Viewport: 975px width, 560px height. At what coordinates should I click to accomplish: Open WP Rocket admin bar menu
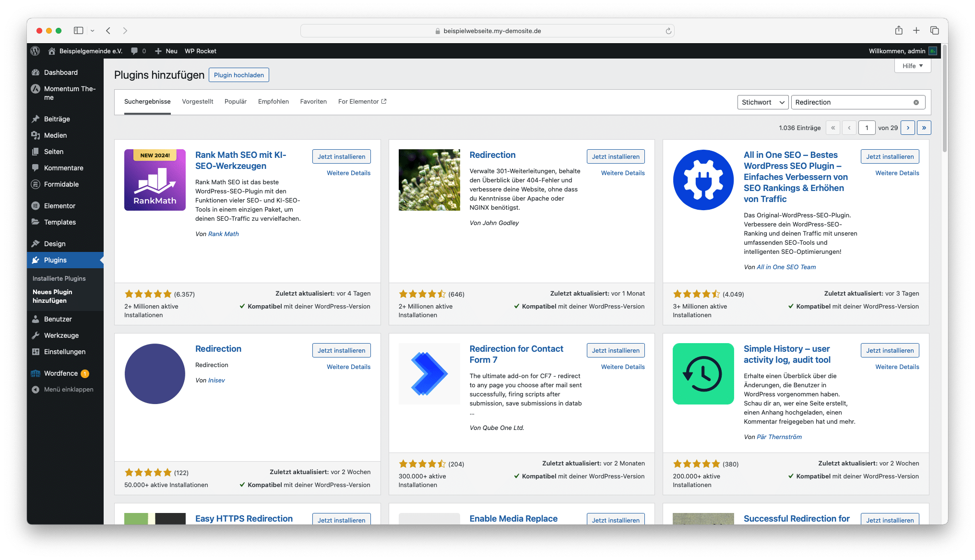click(x=201, y=51)
